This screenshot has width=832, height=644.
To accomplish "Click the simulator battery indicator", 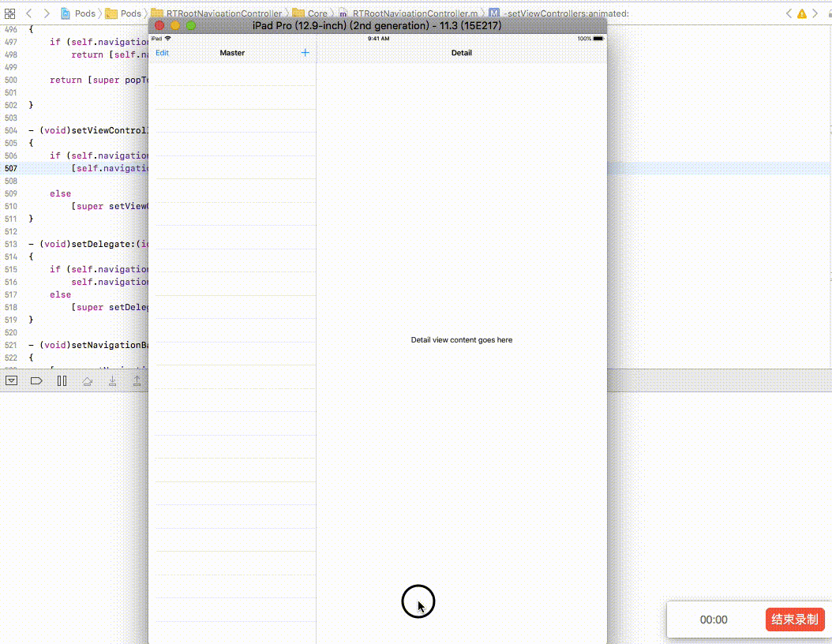I will (x=598, y=39).
